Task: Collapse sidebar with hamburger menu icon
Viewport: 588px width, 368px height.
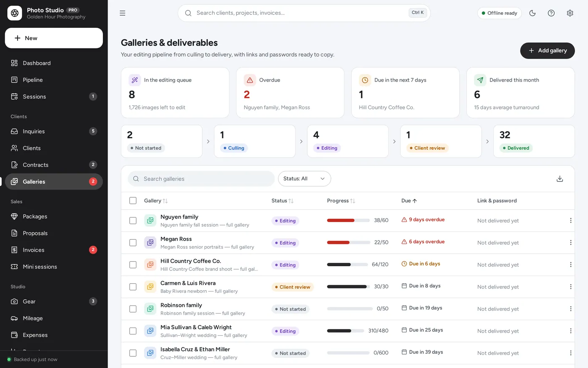Action: pos(123,13)
